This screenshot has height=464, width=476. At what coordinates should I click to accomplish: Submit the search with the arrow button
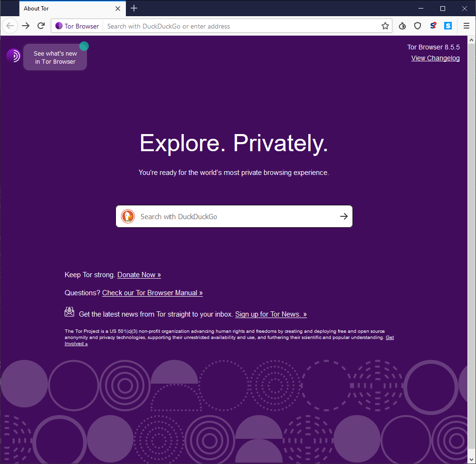tap(343, 216)
